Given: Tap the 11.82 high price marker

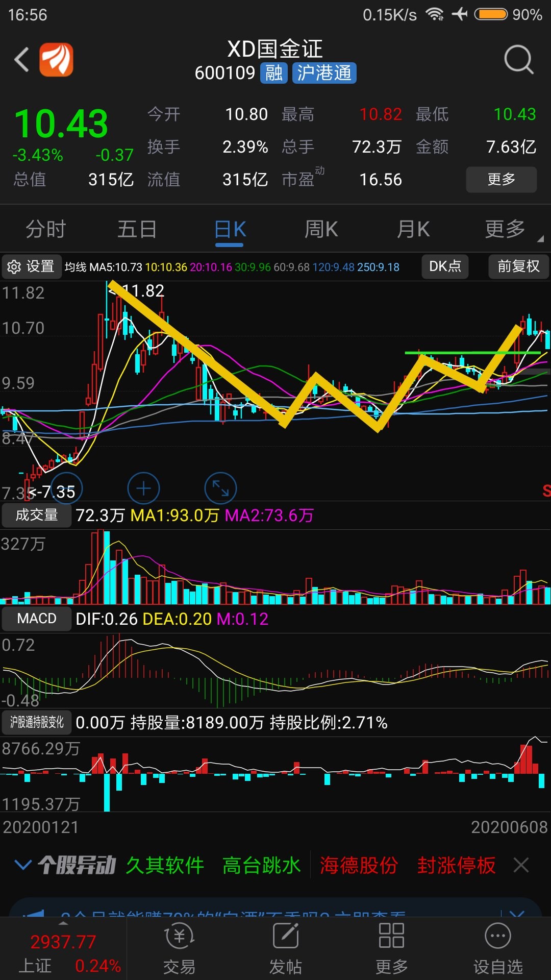Looking at the screenshot, I should click(137, 291).
